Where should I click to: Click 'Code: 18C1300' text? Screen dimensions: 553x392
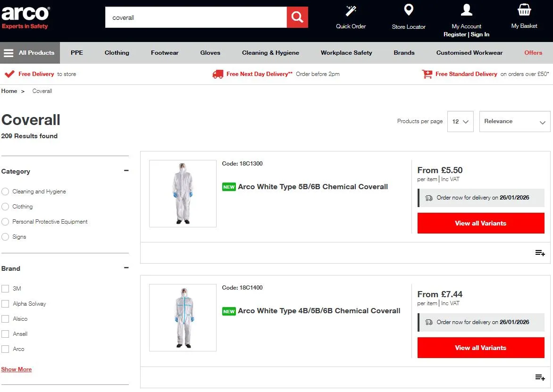click(x=242, y=164)
